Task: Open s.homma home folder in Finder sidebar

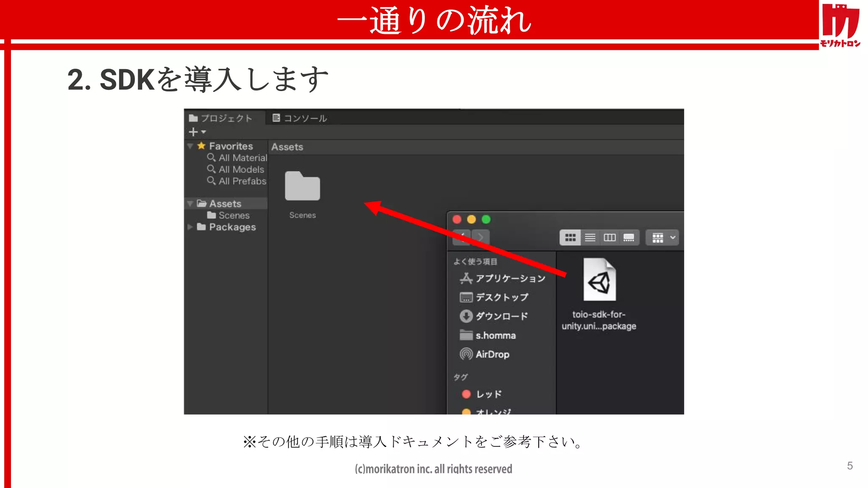Action: point(488,335)
